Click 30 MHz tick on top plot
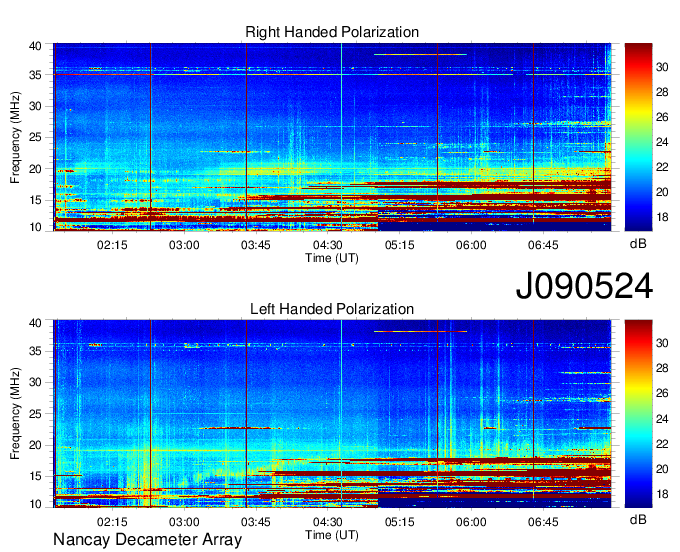Screen dimensions: 680x552 [x=35, y=106]
